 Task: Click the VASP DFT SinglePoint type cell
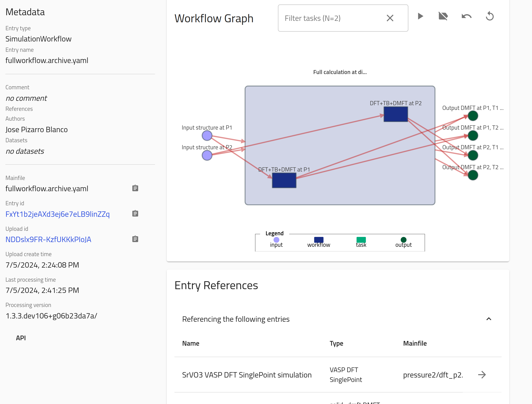pos(346,375)
